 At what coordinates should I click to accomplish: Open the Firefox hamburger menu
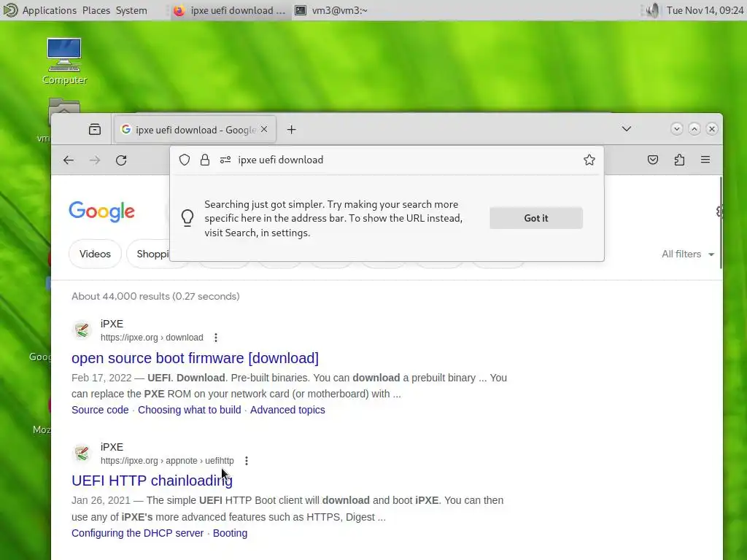(705, 160)
